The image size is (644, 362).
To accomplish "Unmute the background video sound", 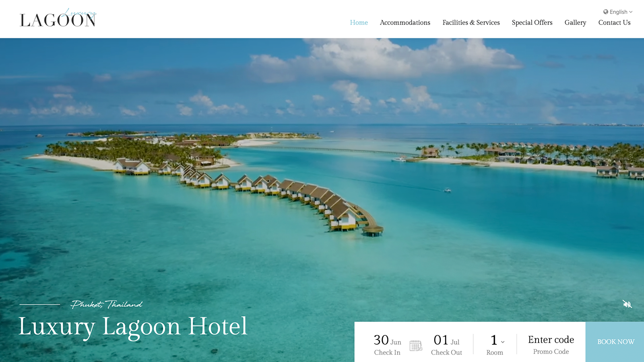I will [x=627, y=304].
